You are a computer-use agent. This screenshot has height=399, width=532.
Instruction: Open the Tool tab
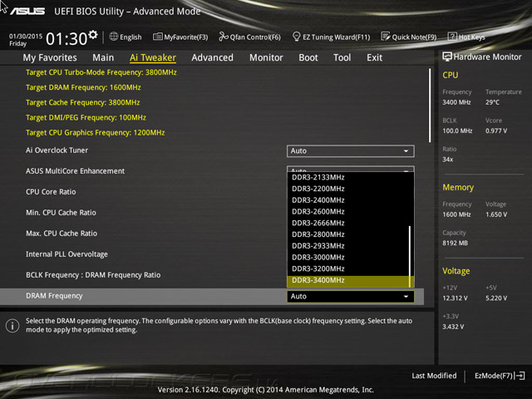point(342,57)
